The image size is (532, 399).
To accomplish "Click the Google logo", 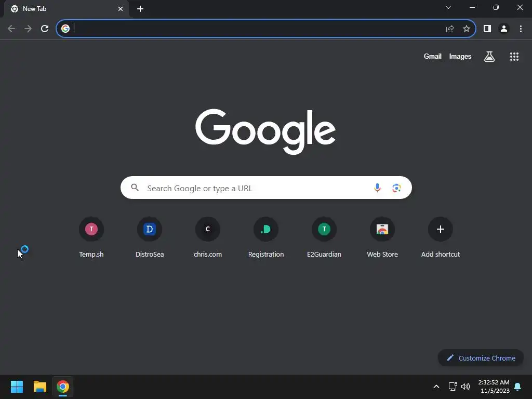I will [265, 131].
